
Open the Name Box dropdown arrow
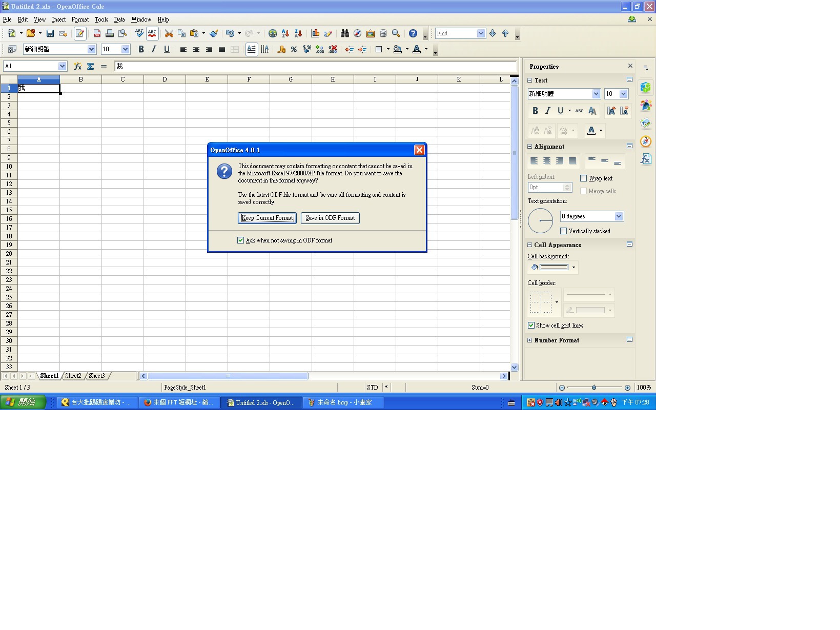tap(62, 66)
